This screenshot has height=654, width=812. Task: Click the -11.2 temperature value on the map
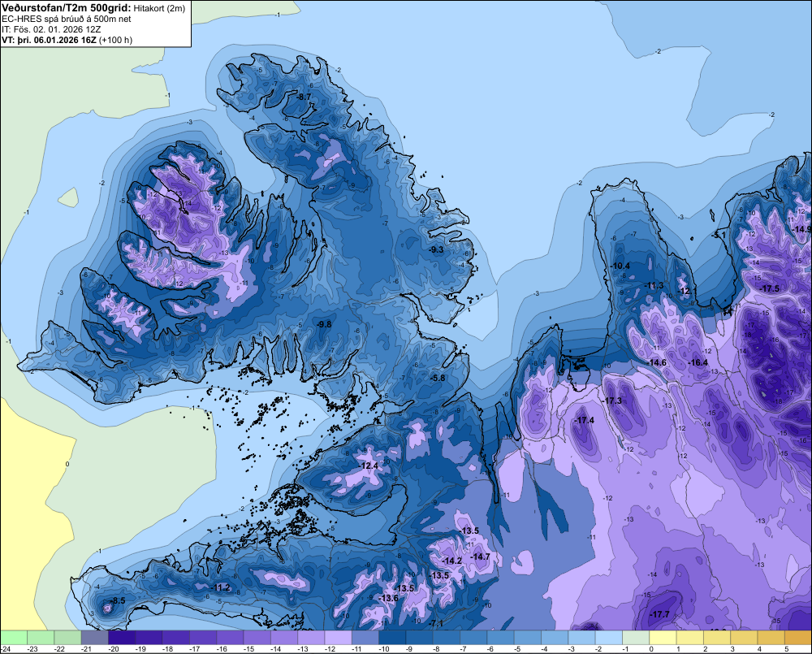coord(221,587)
